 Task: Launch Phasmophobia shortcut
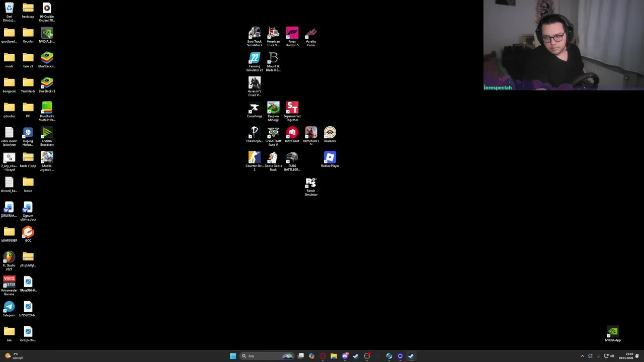pyautogui.click(x=254, y=135)
